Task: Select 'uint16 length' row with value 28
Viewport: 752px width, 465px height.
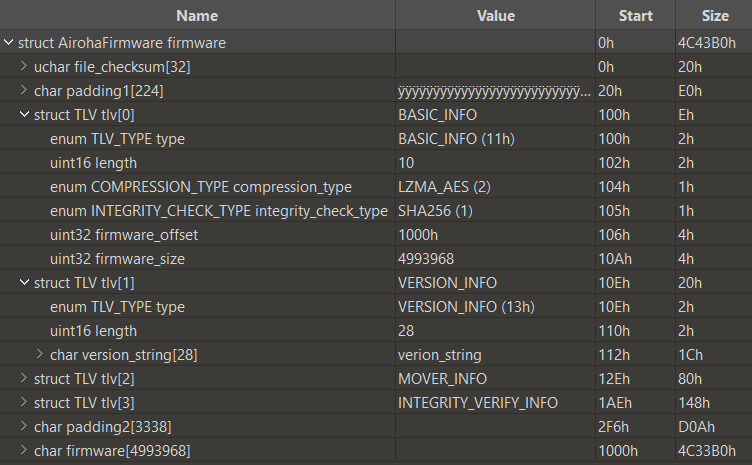Action: pos(94,330)
